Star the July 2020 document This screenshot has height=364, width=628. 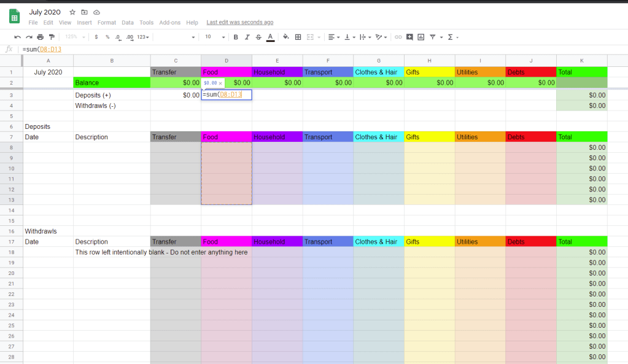[x=72, y=12]
